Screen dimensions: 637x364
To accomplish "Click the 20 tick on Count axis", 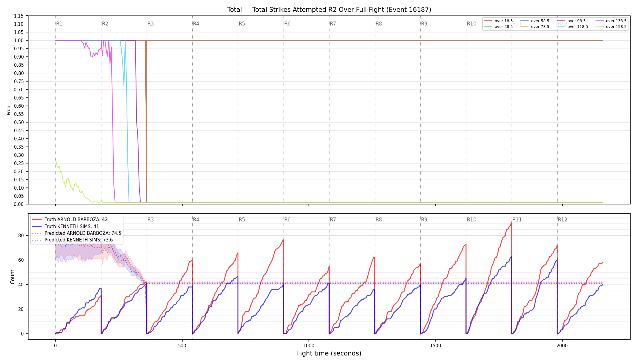I will pyautogui.click(x=21, y=309).
